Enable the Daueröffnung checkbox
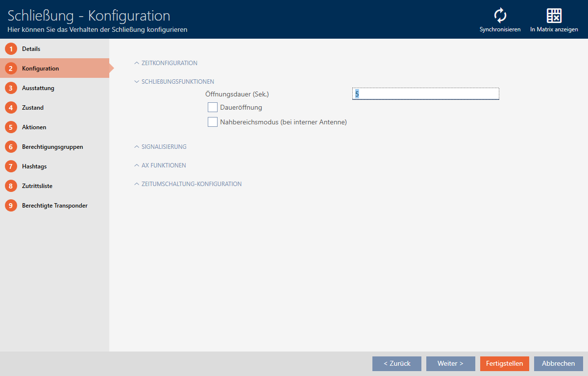Image resolution: width=588 pixels, height=376 pixels. pyautogui.click(x=213, y=107)
